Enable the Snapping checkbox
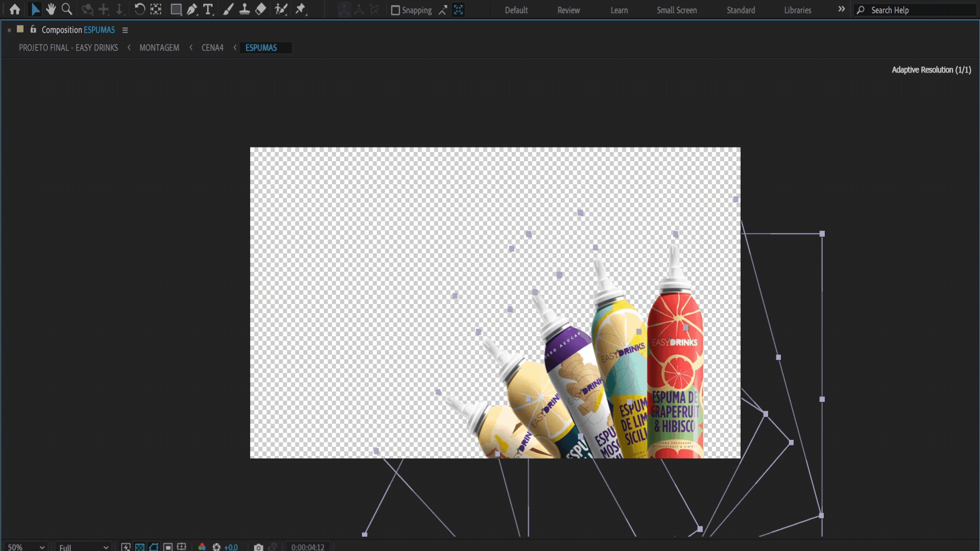The width and height of the screenshot is (980, 551). tap(395, 10)
